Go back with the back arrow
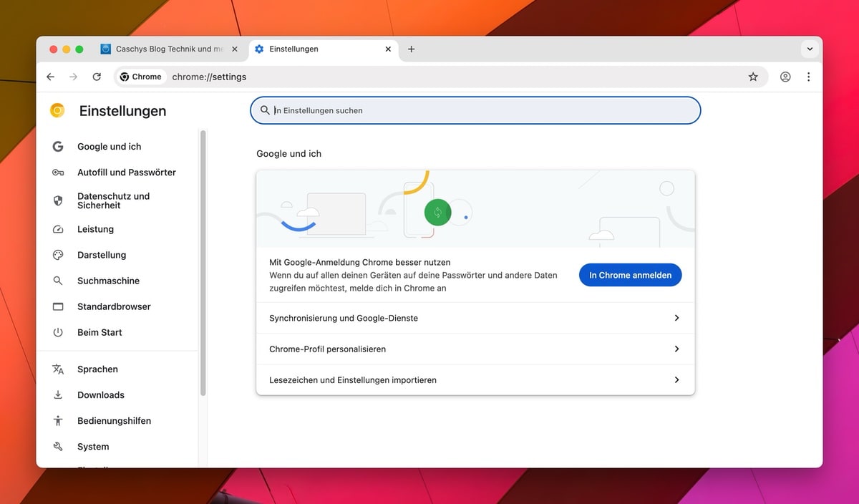 click(50, 77)
